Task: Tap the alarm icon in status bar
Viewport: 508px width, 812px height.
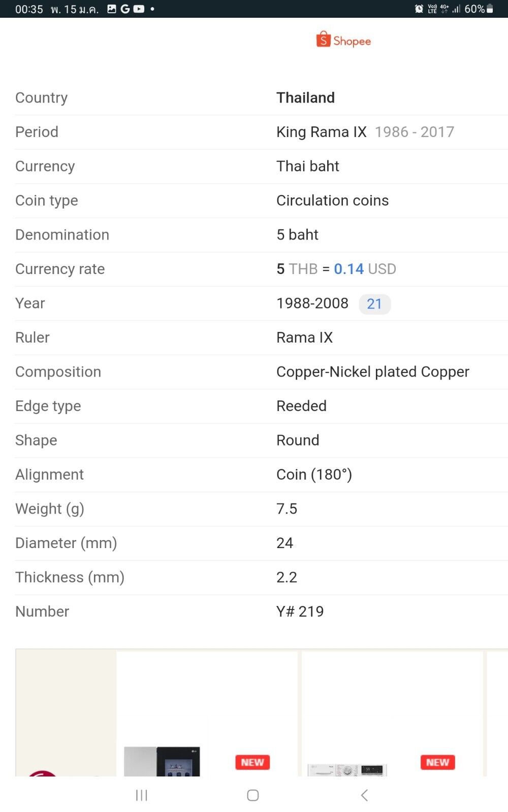Action: [419, 9]
